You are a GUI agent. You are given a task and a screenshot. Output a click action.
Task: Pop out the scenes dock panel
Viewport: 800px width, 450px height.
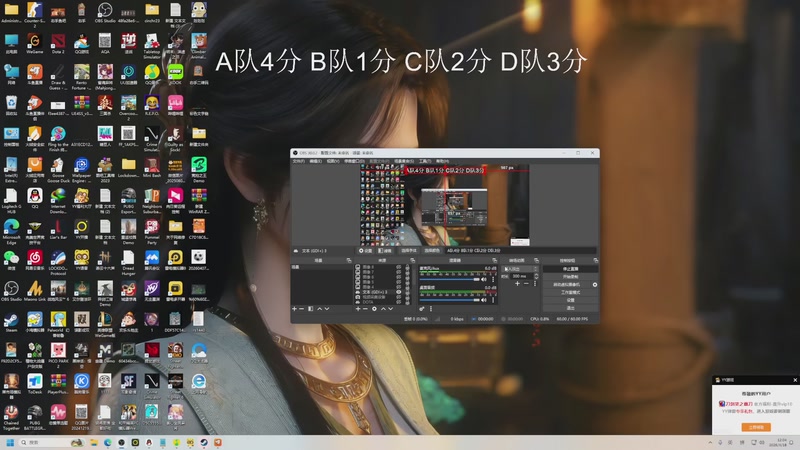(349, 260)
